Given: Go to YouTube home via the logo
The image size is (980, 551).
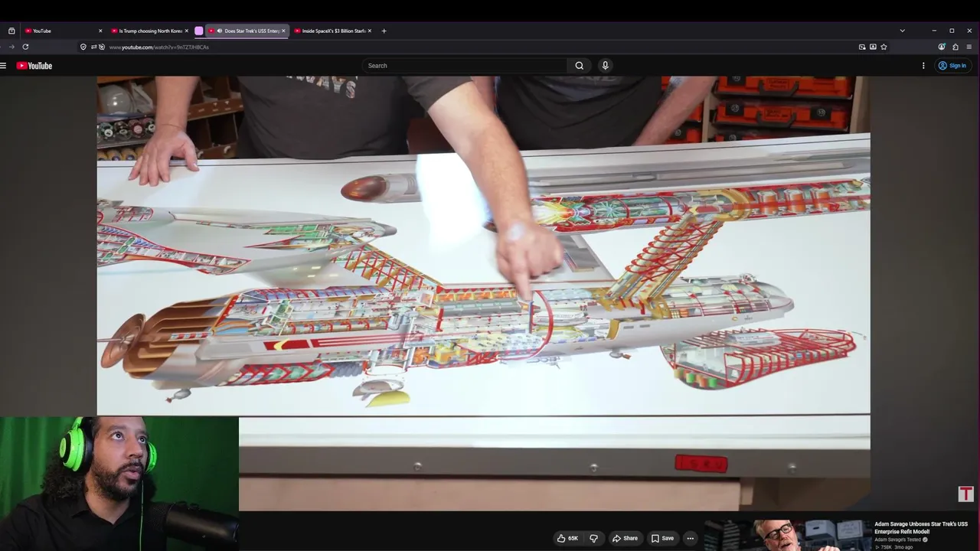Looking at the screenshot, I should pos(34,66).
